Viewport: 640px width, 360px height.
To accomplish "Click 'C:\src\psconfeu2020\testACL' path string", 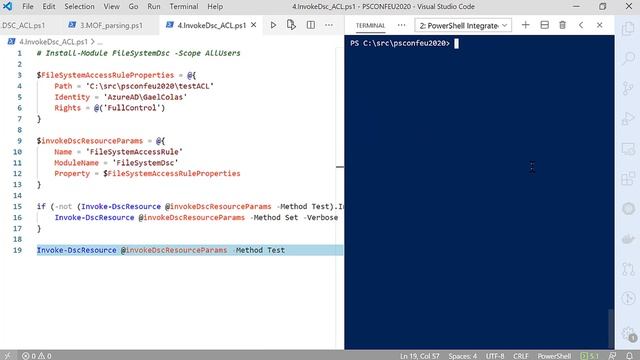I will (149, 86).
